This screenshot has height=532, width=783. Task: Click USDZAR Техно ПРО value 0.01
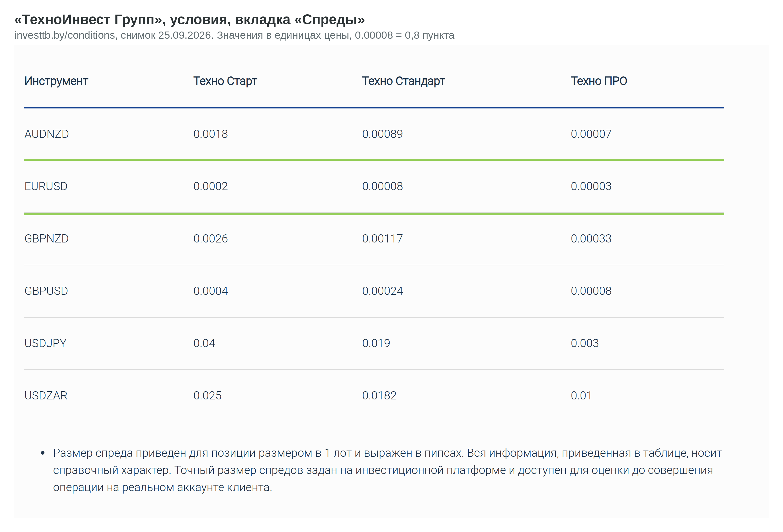581,396
